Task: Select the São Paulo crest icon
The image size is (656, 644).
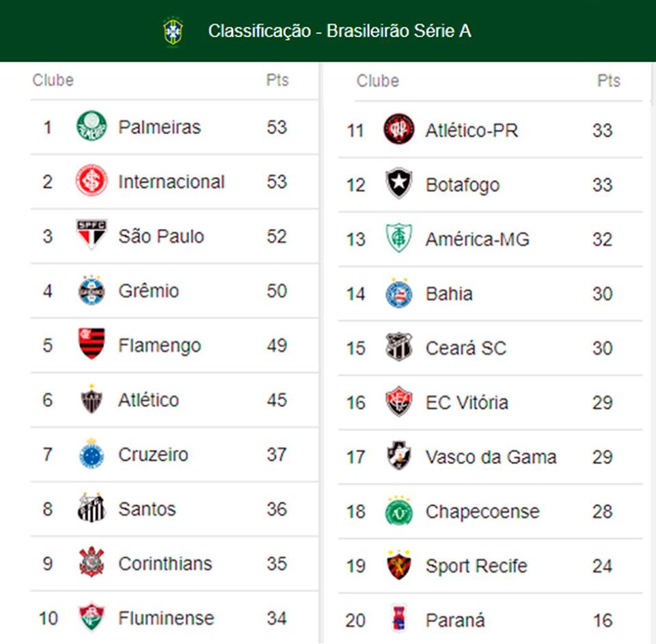Action: click(91, 235)
